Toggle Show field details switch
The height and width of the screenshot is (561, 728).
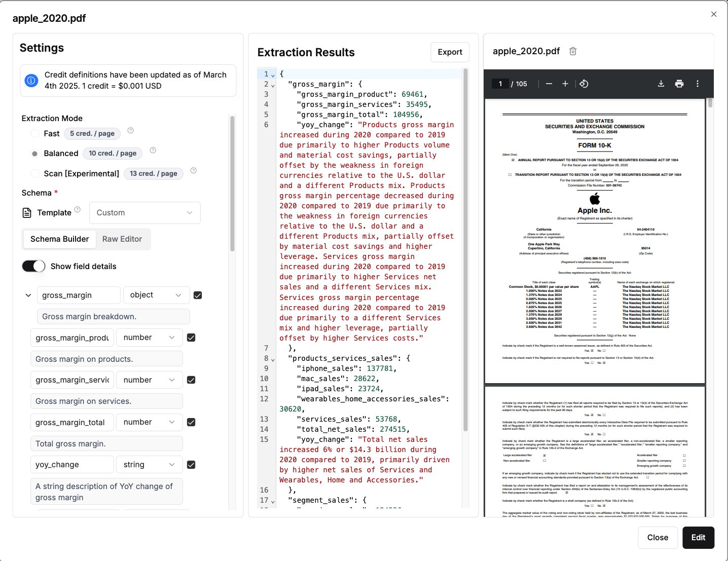click(x=33, y=266)
